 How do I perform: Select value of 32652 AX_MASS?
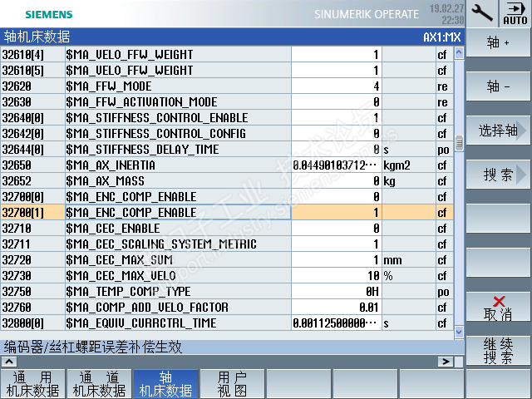tap(336, 181)
